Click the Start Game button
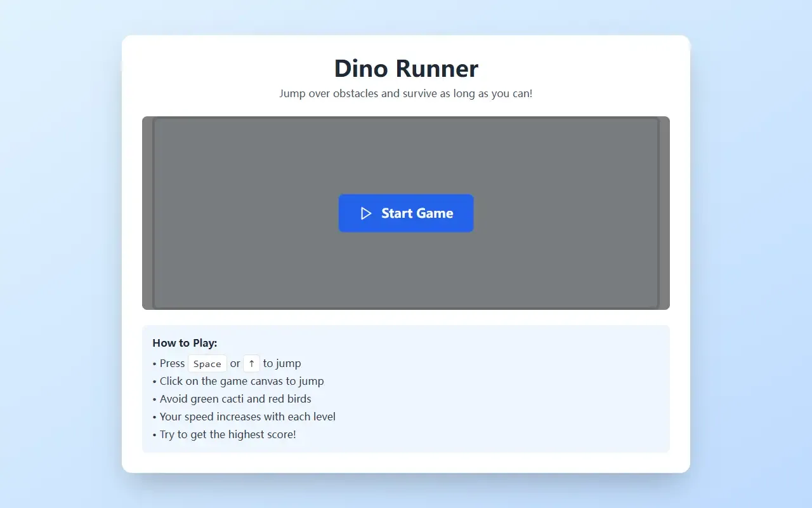 click(x=406, y=213)
